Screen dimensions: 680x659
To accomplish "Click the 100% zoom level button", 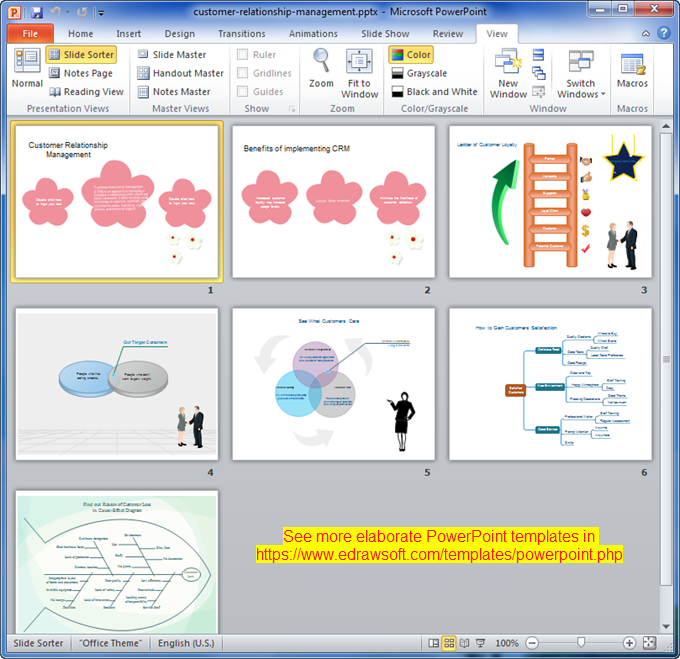I will pos(507,643).
